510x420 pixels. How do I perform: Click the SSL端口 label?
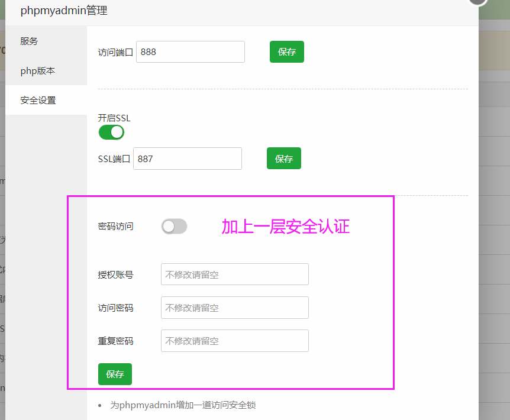point(114,159)
